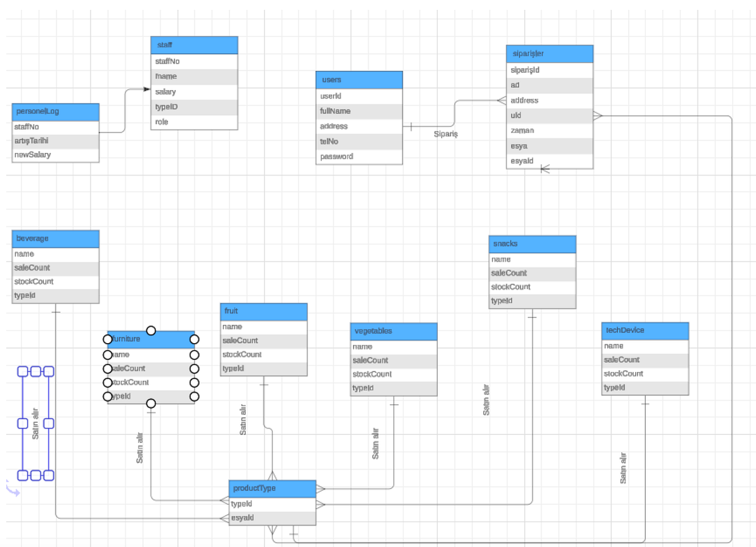
Task: Select the techDevice table header
Action: [x=644, y=331]
